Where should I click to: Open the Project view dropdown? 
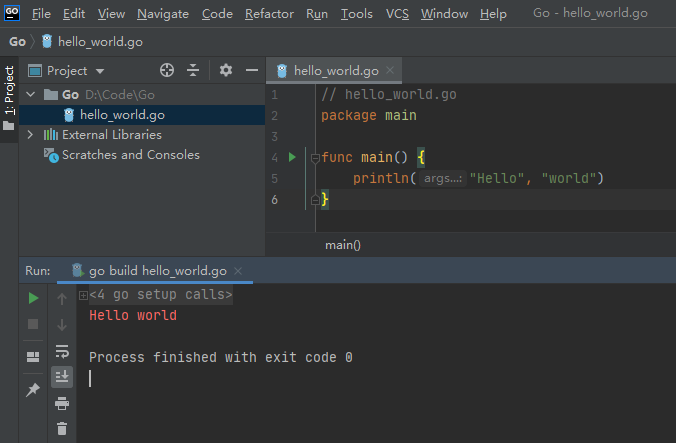[x=100, y=71]
